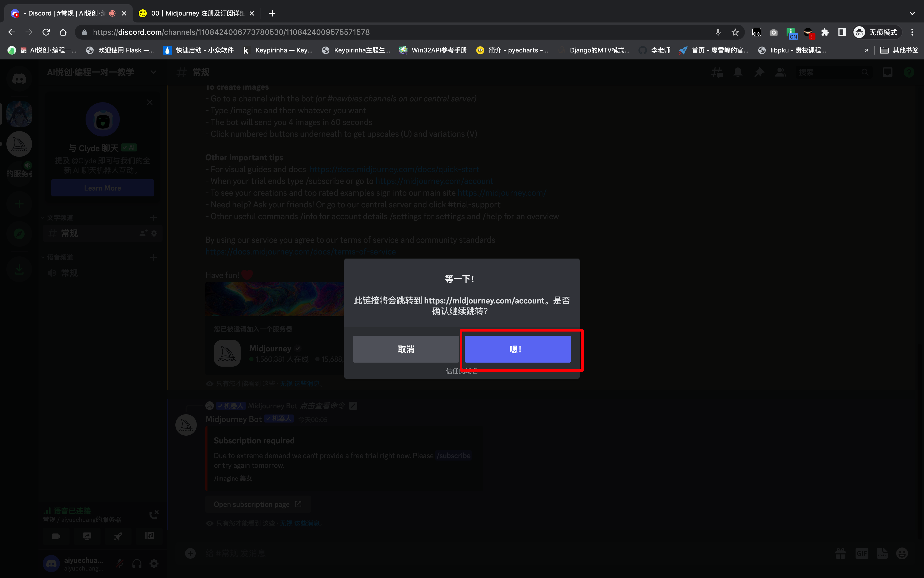Open the docs quick-start link

pos(394,169)
